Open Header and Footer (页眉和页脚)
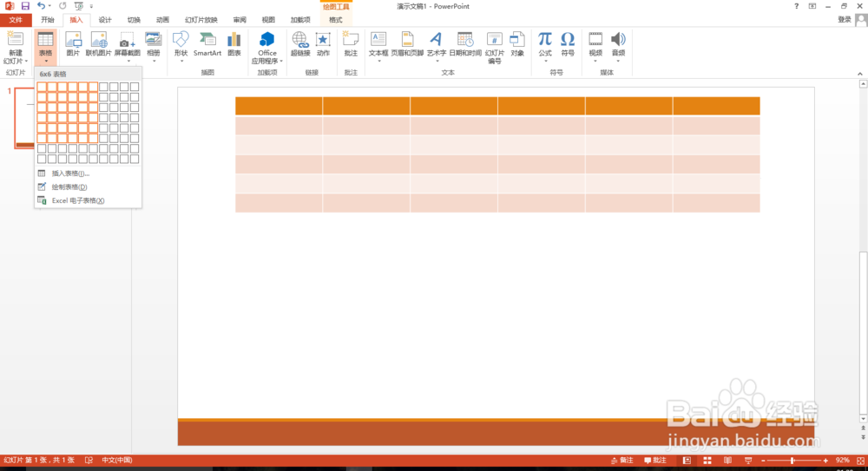The image size is (868, 471). [407, 44]
